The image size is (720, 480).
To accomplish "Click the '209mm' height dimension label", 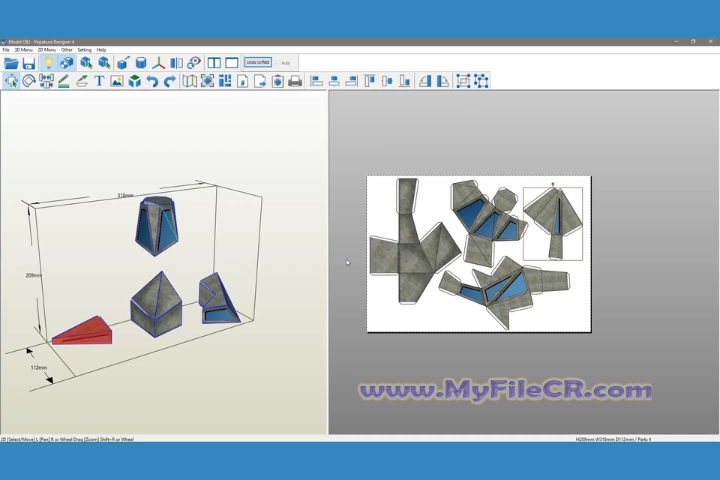I will [34, 275].
